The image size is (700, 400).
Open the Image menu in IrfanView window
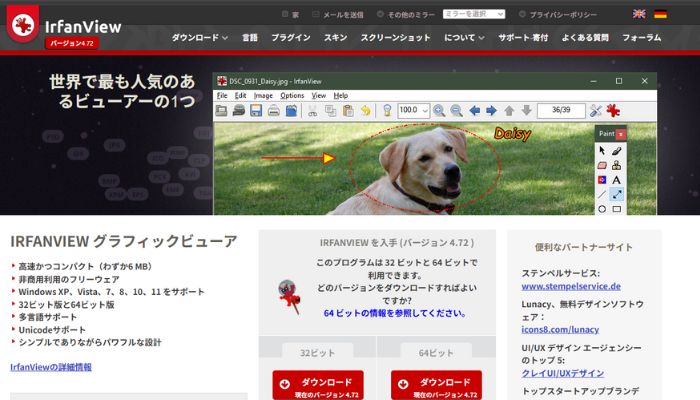pos(263,96)
